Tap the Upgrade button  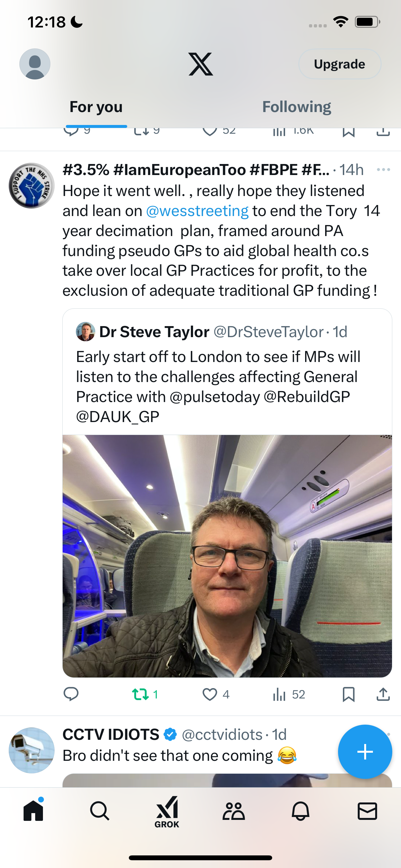pos(340,64)
